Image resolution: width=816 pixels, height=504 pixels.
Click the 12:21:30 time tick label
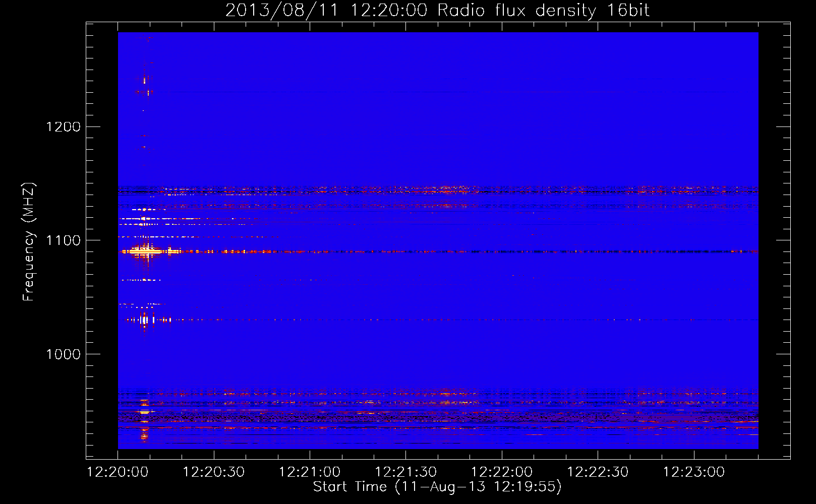[x=406, y=472]
